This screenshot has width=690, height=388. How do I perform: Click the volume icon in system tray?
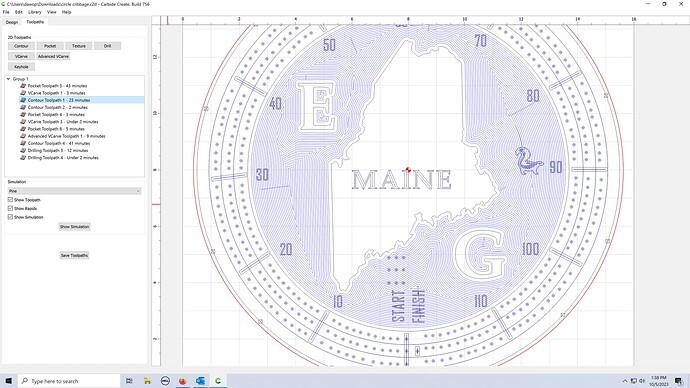[x=642, y=381]
